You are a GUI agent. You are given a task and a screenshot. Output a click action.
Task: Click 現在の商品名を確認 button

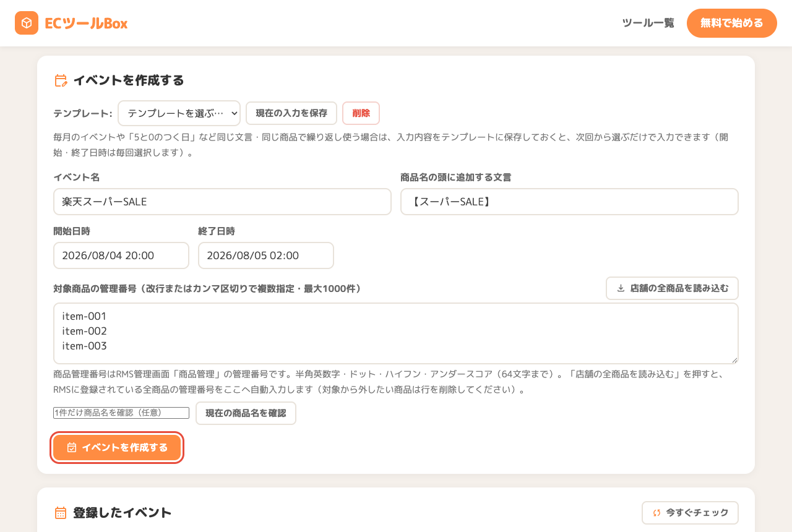tap(246, 413)
